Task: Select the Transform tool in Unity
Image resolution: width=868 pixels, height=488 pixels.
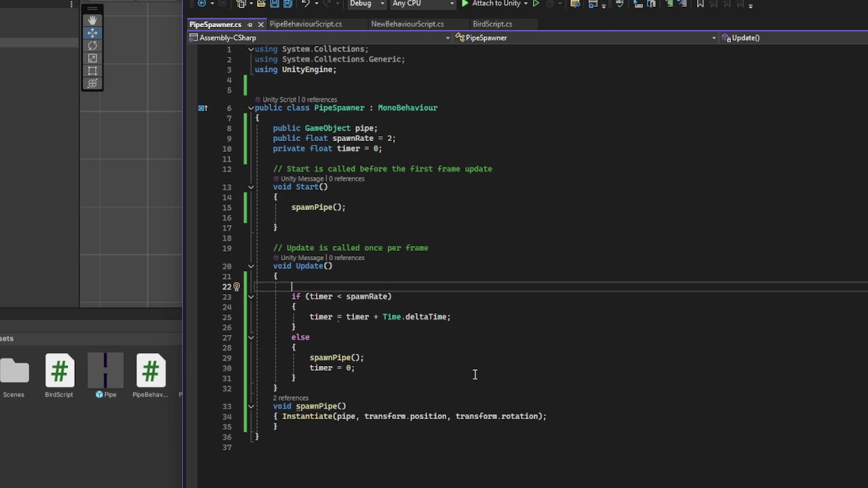Action: click(92, 83)
